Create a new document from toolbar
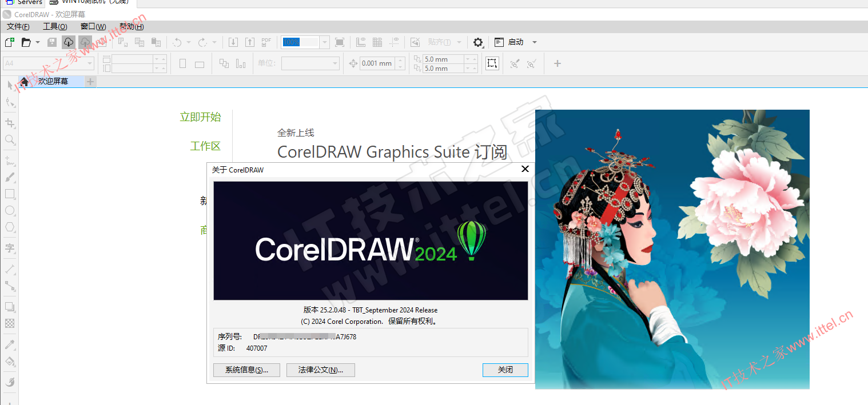 9,42
